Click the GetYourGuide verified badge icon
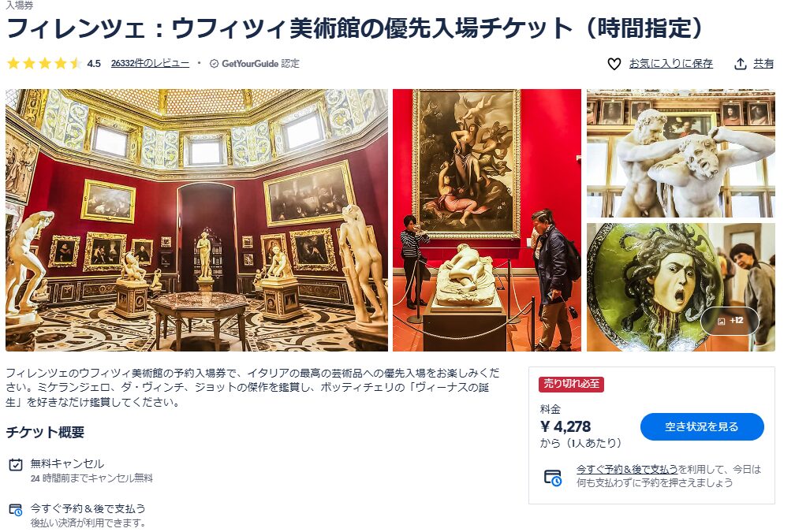 pos(214,64)
